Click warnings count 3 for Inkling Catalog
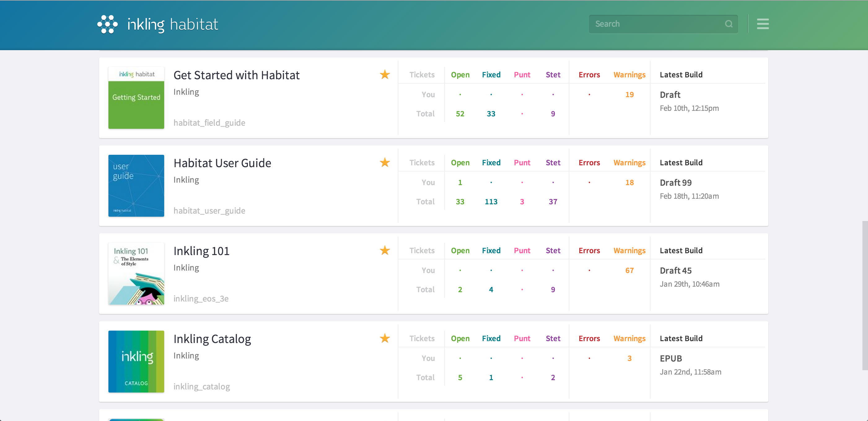 629,358
